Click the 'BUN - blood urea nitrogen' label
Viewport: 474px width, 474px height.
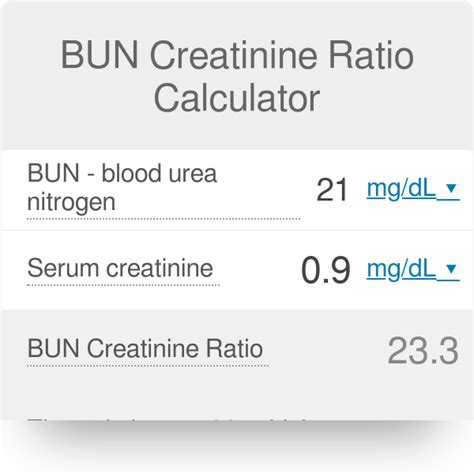coord(122,187)
